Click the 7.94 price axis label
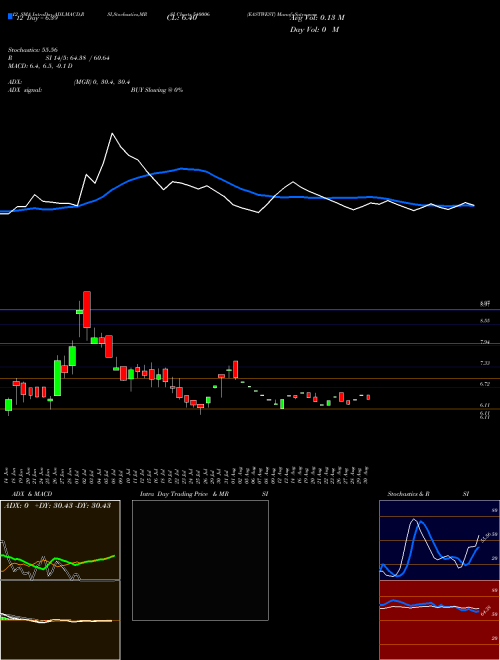This screenshot has height=660, width=500. (x=485, y=342)
